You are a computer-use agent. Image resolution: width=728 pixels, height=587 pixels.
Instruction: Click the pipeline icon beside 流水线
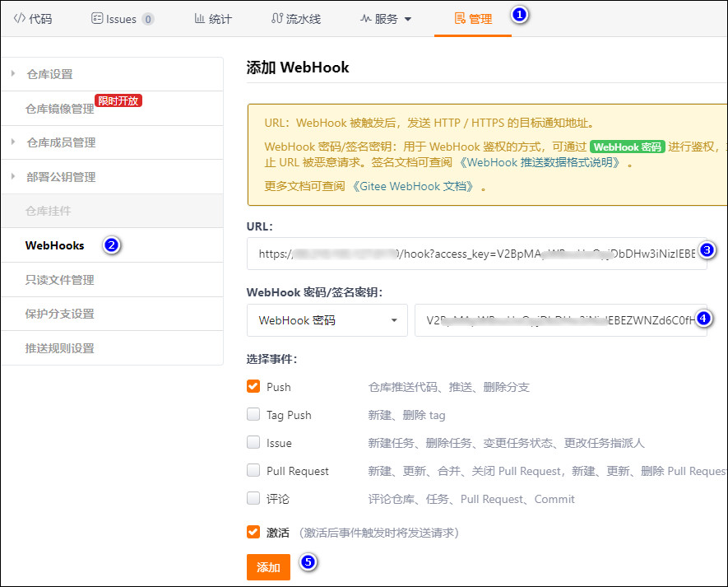[276, 19]
